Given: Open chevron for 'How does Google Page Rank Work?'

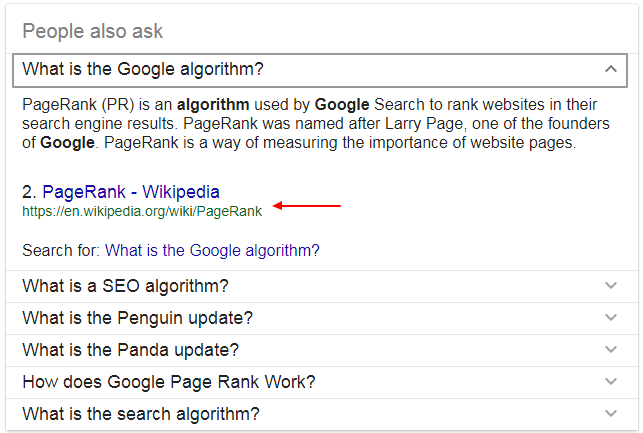Looking at the screenshot, I should pos(611,382).
